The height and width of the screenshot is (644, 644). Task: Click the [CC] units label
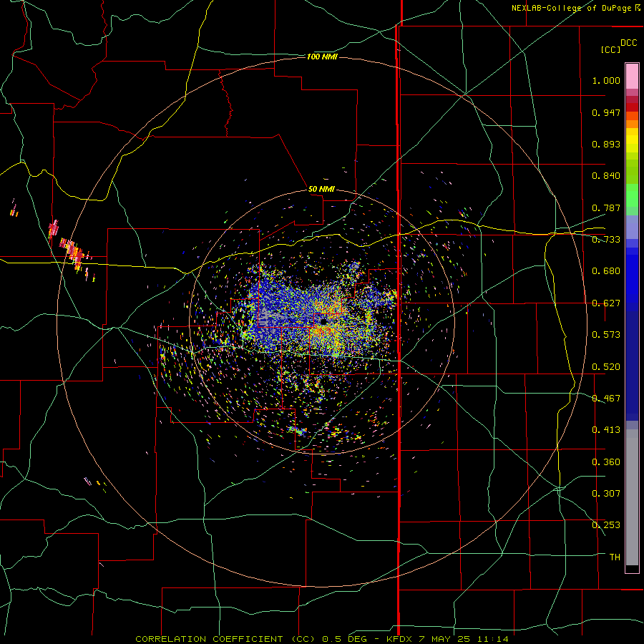tap(610, 49)
